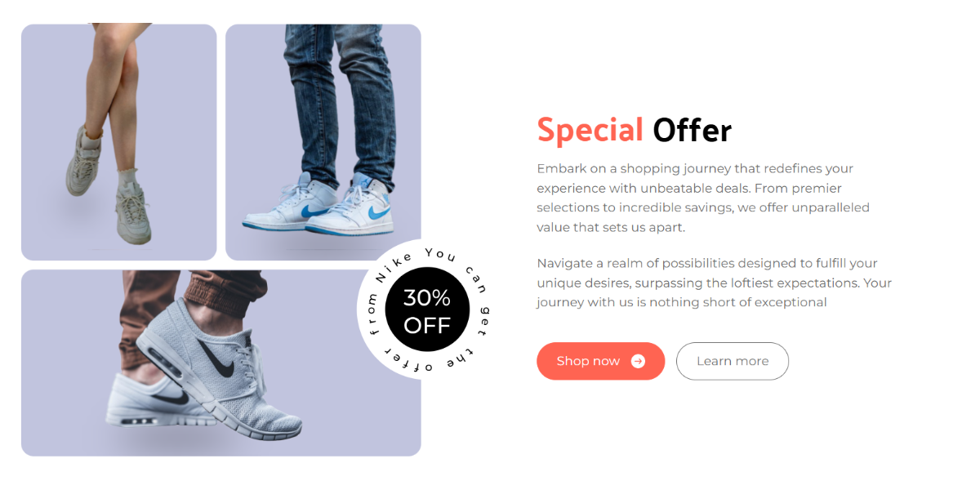Open the blue Nike high-tops photo card
The width and height of the screenshot is (980, 481).
point(323,142)
